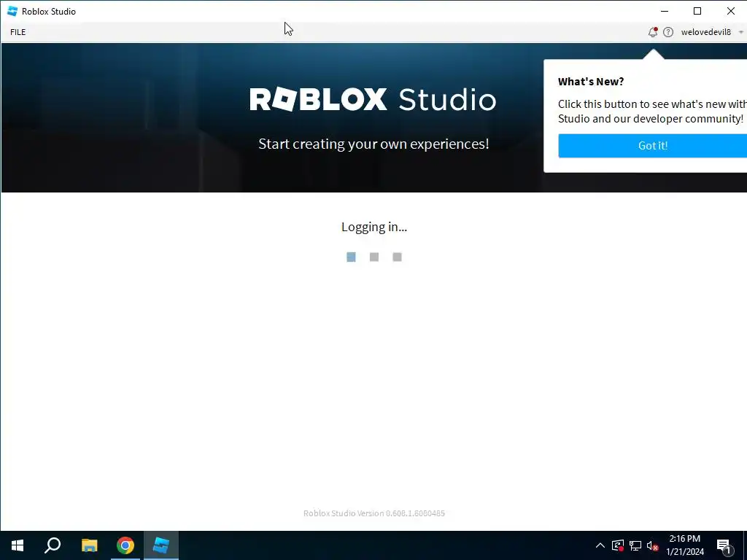This screenshot has width=747, height=560.
Task: Open the FILE menu
Action: pyautogui.click(x=18, y=32)
